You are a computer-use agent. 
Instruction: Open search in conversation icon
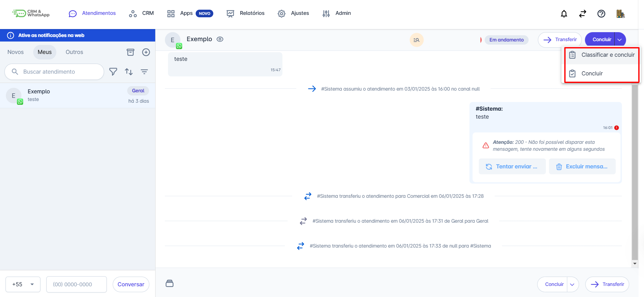[417, 40]
